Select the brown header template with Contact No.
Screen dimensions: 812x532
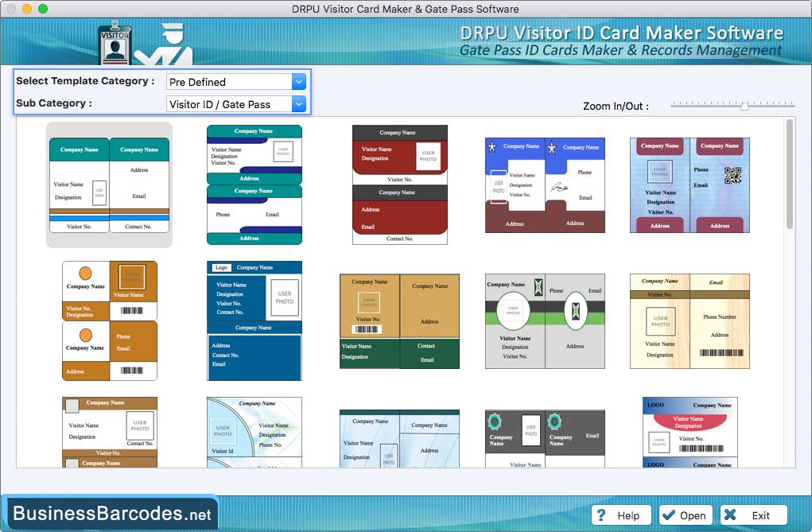(x=109, y=433)
